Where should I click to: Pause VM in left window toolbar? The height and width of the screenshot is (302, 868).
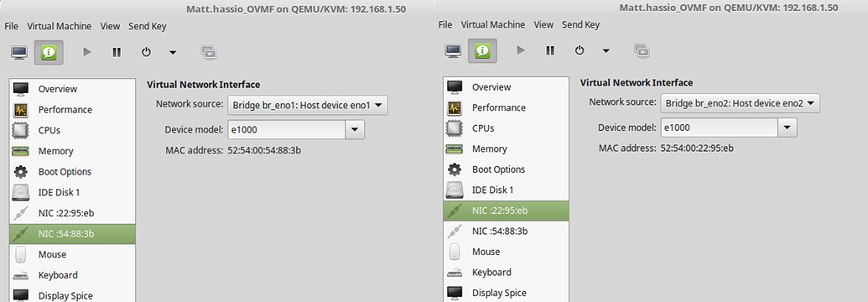(117, 52)
